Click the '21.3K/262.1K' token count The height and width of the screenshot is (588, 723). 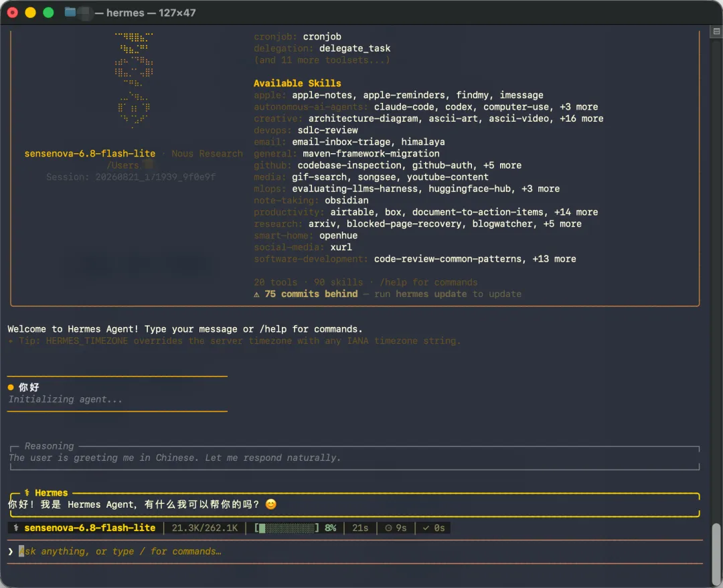[x=205, y=528]
